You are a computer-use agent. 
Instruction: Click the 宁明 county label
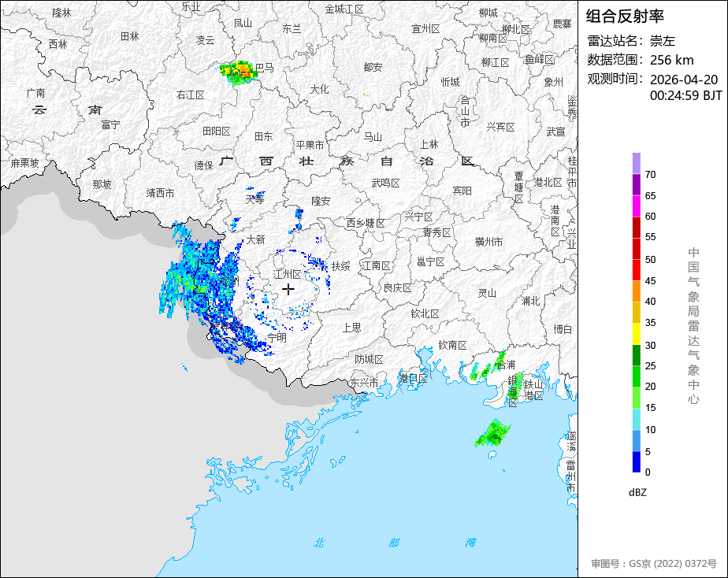pos(277,338)
